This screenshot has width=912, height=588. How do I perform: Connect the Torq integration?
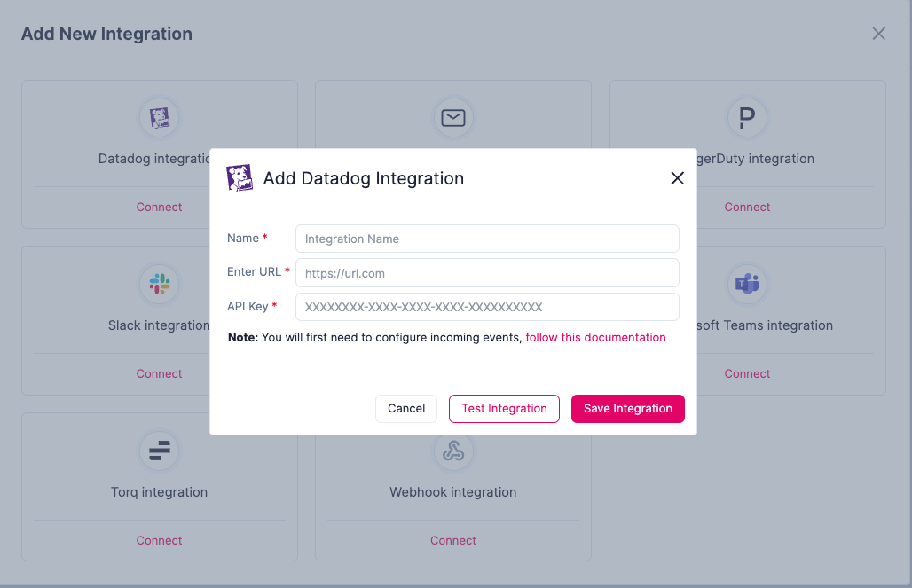coord(160,541)
